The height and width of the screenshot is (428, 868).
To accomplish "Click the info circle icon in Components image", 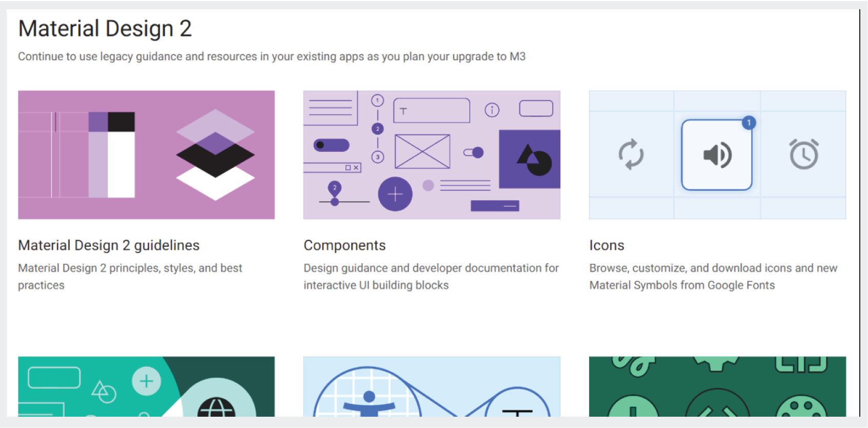I will (x=492, y=110).
